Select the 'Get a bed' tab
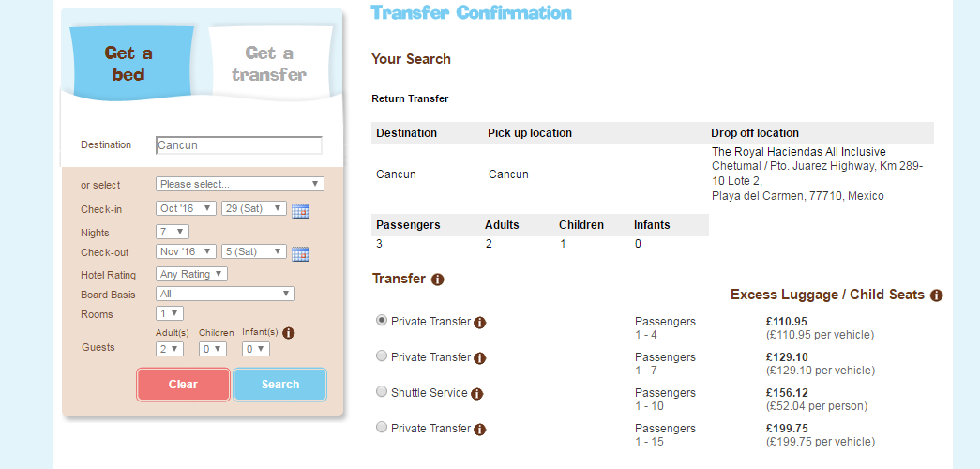 [128, 64]
